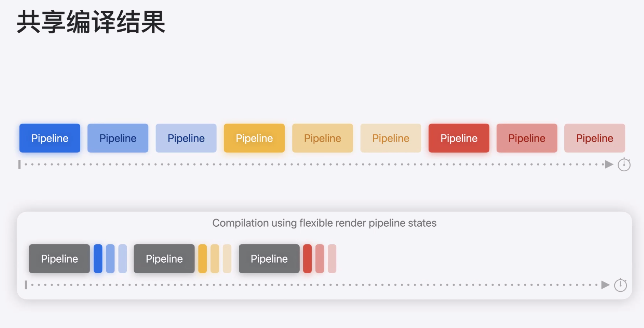Click the palest pink narrow bar
This screenshot has width=644, height=328.
(332, 259)
